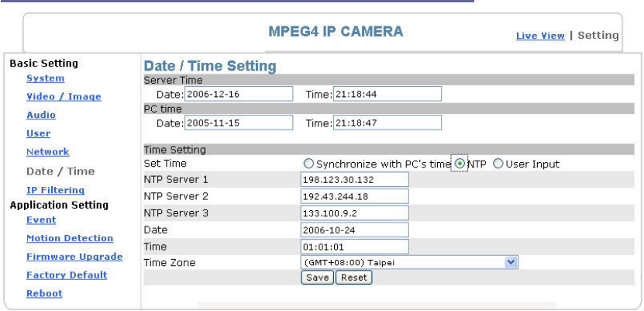Image resolution: width=644 pixels, height=311 pixels.
Task: Click the Save button
Action: tap(317, 278)
